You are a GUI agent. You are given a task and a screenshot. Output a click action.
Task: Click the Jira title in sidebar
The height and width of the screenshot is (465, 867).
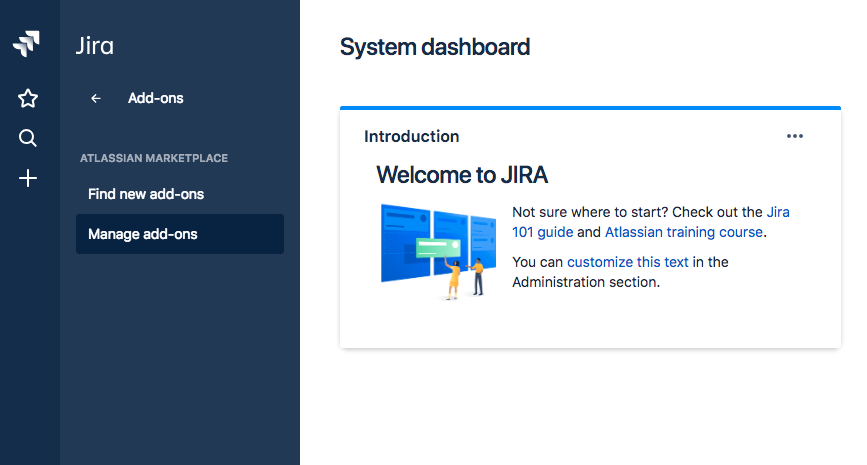point(95,45)
